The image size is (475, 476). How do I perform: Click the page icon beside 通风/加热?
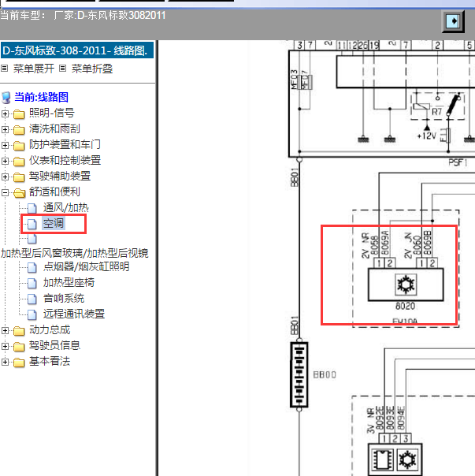point(32,208)
